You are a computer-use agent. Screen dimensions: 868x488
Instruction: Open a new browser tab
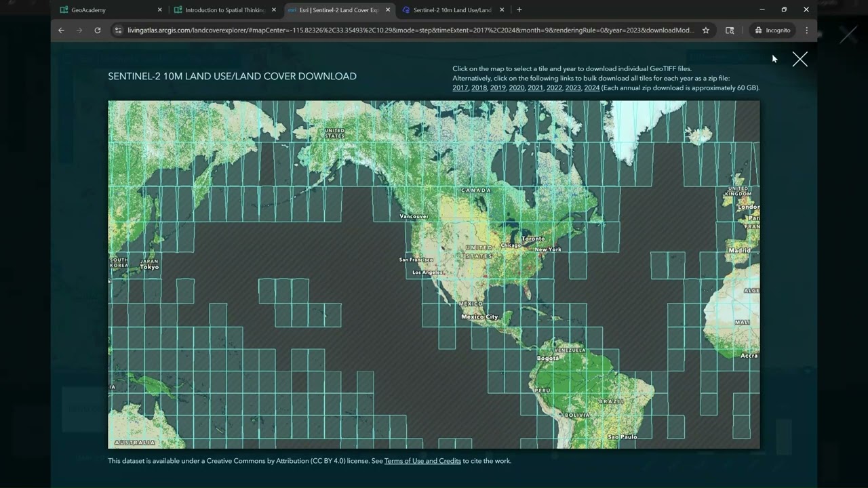519,10
